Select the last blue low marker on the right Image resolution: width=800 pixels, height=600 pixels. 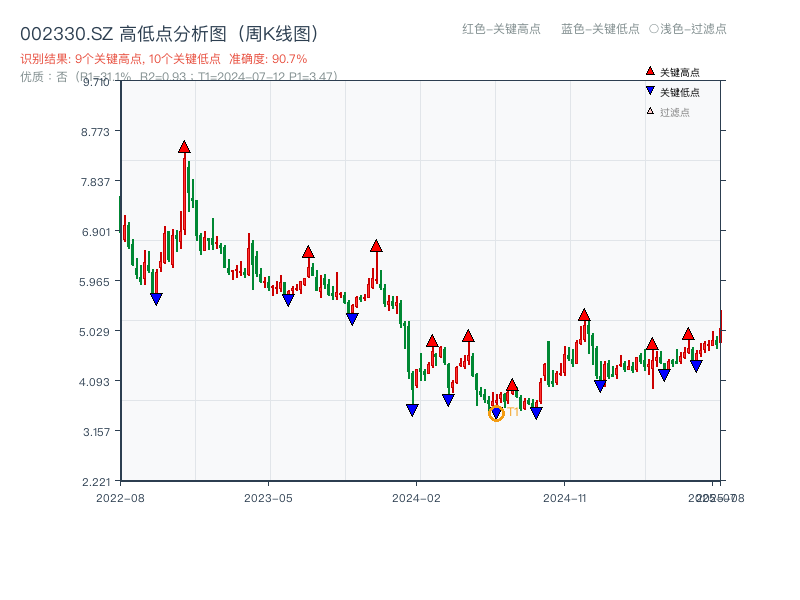tap(696, 366)
